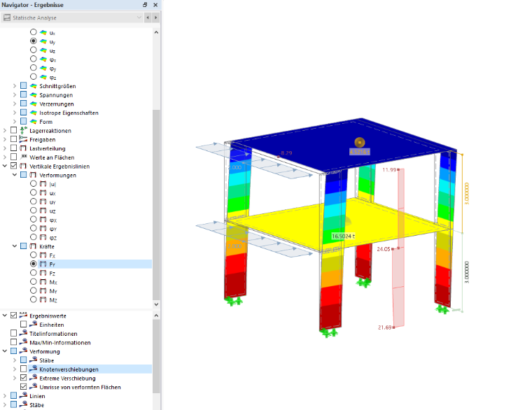Select the φZ surface rotation radio button

34,77
